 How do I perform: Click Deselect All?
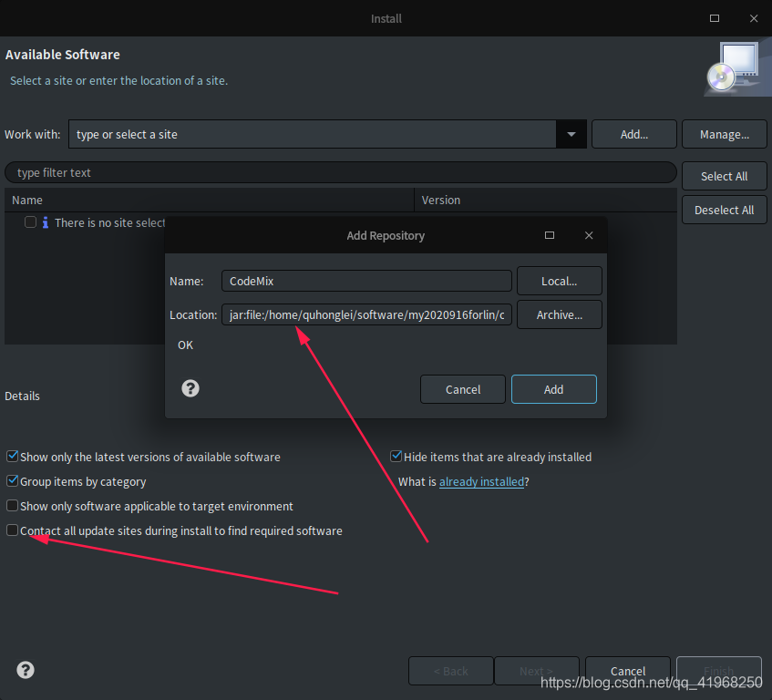pyautogui.click(x=724, y=210)
